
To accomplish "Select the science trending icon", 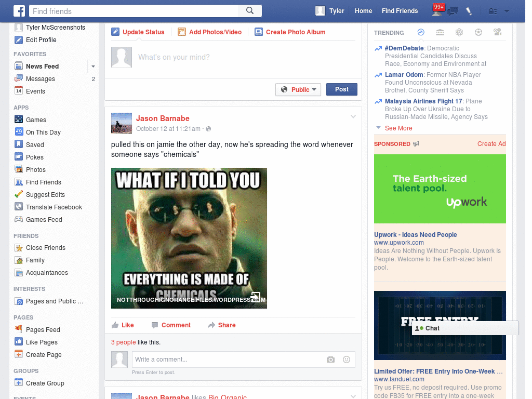I will click(459, 32).
